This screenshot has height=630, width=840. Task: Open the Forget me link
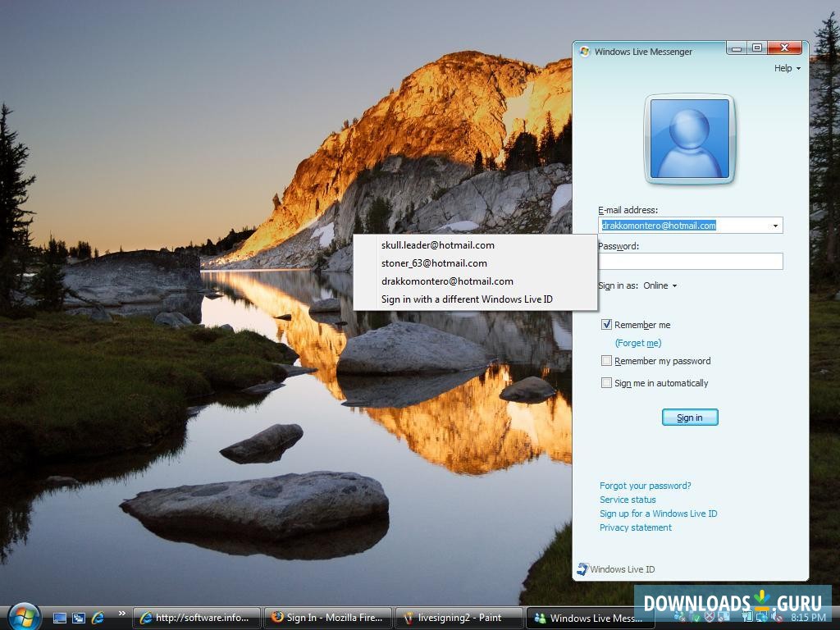[x=638, y=343]
